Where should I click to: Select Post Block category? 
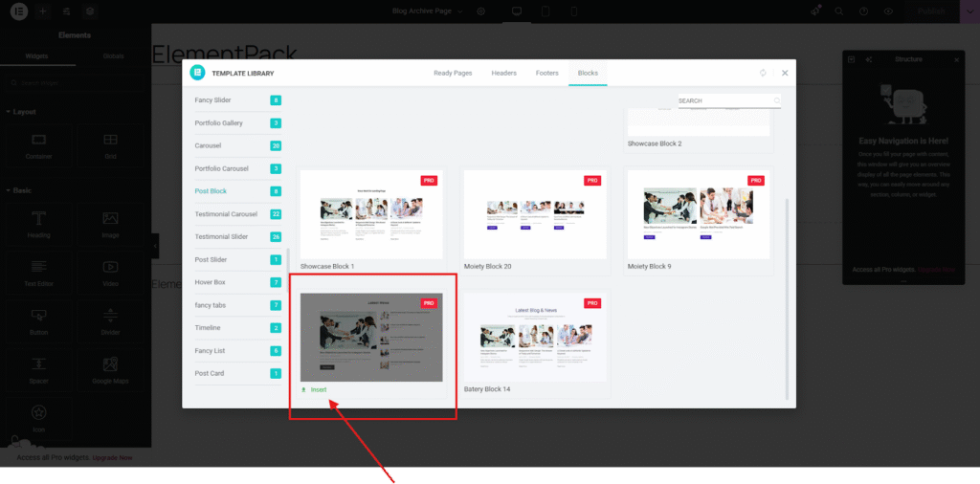click(237, 191)
